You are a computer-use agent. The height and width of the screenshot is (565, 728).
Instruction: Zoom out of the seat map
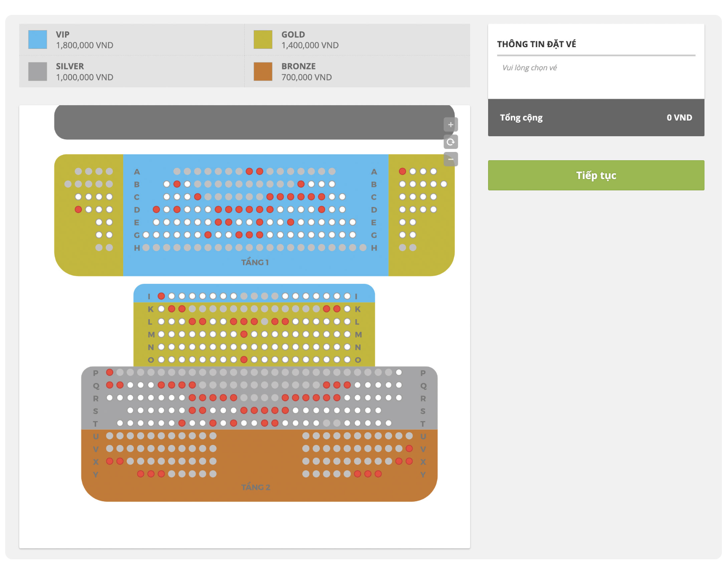click(451, 159)
